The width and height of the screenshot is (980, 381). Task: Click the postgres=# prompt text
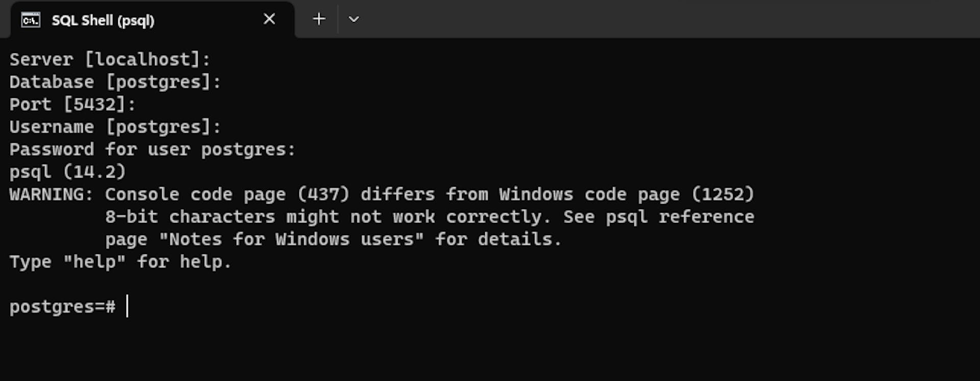(x=62, y=307)
